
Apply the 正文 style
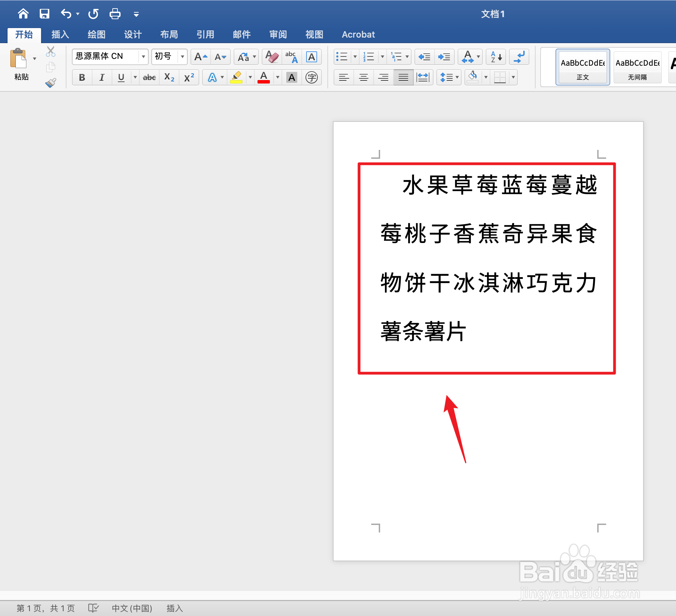coord(582,67)
